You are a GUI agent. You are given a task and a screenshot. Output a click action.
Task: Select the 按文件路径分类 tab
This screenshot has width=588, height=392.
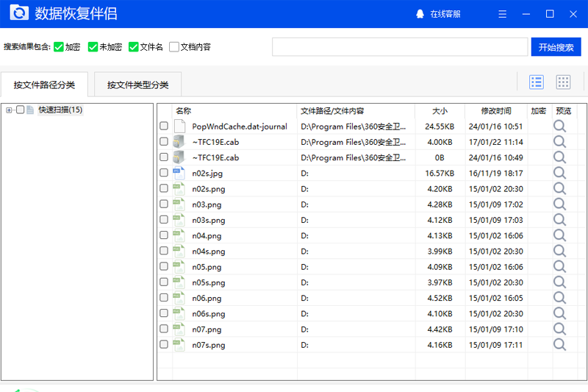44,85
